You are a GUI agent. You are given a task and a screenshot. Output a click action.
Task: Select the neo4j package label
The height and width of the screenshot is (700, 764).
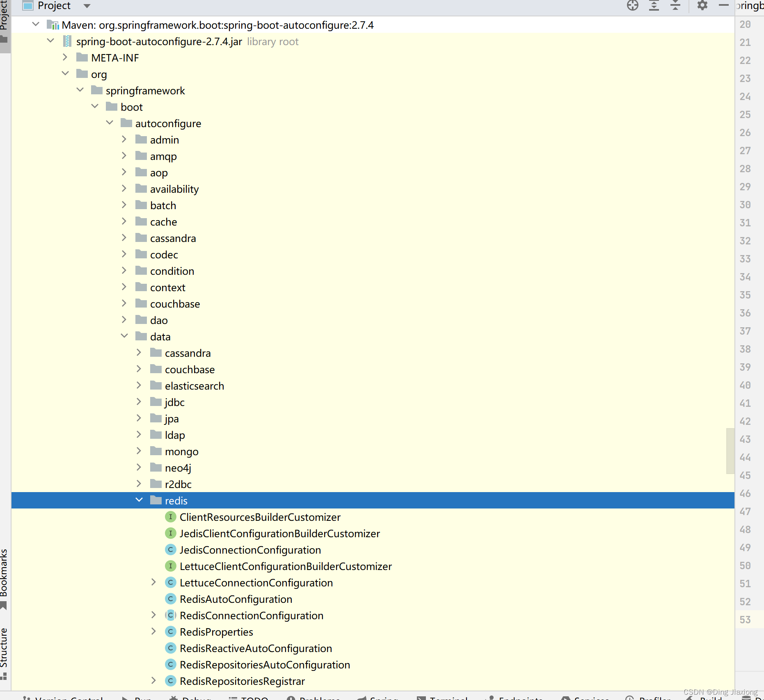click(x=178, y=468)
